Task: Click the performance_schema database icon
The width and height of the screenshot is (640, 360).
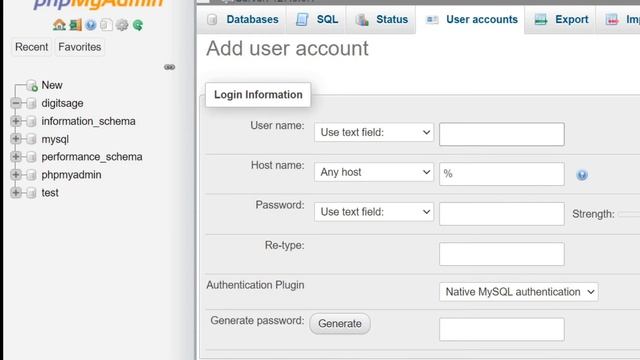Action: (x=31, y=157)
